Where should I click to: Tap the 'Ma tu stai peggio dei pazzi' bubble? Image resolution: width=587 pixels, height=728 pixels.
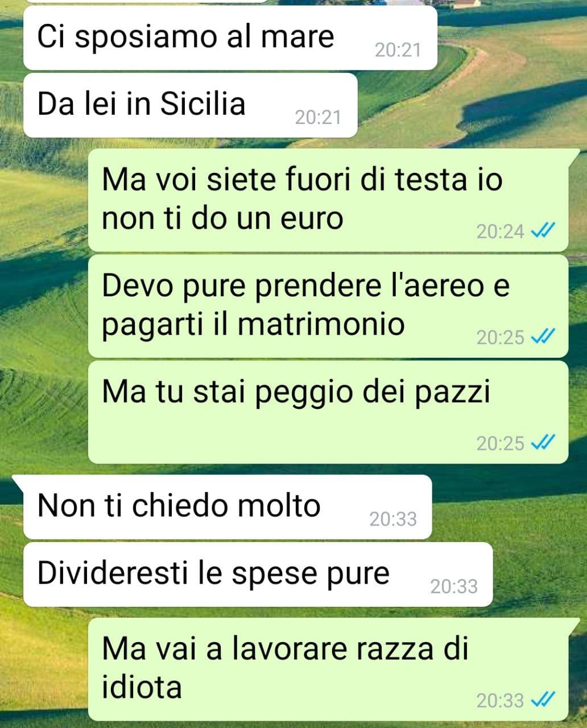(x=328, y=412)
